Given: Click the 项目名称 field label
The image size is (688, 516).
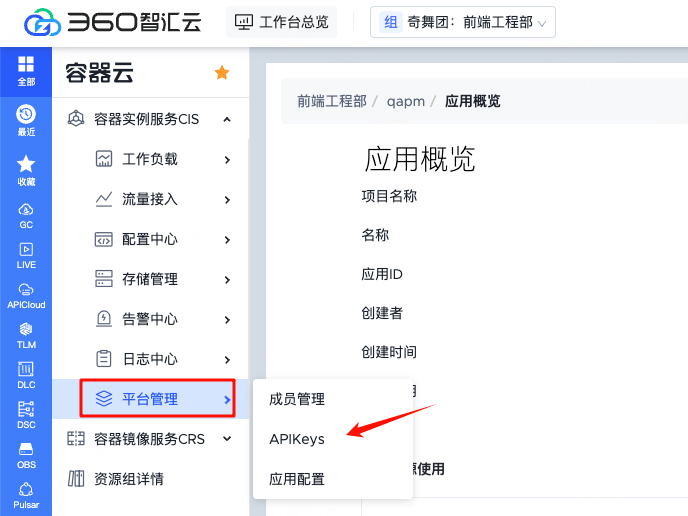Looking at the screenshot, I should pyautogui.click(x=389, y=196).
